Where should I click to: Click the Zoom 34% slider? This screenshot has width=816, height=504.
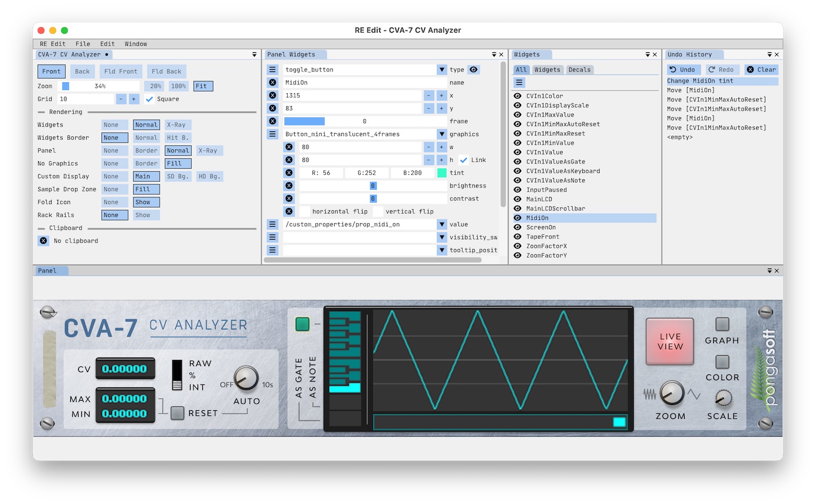point(100,86)
